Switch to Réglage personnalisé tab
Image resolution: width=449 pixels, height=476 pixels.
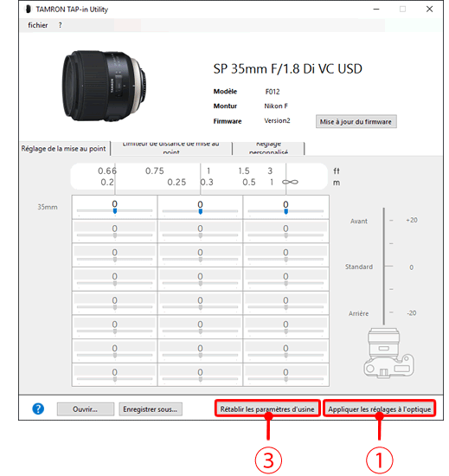point(268,148)
